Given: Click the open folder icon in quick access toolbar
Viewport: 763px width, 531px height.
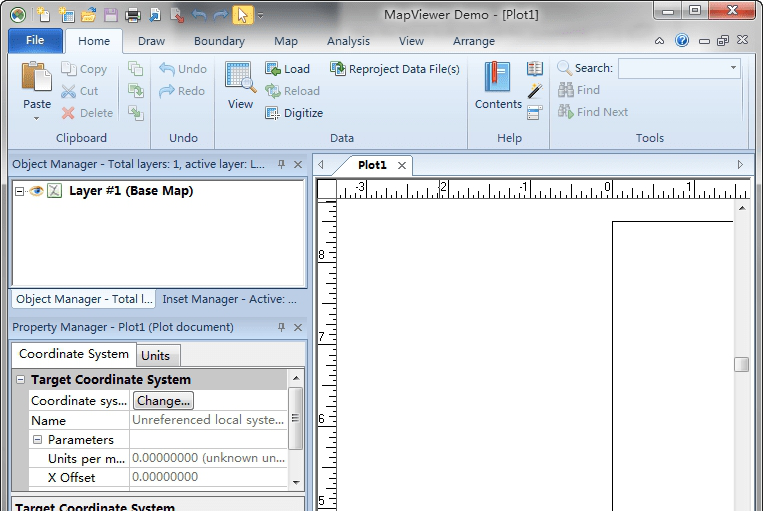Looking at the screenshot, I should (x=88, y=15).
